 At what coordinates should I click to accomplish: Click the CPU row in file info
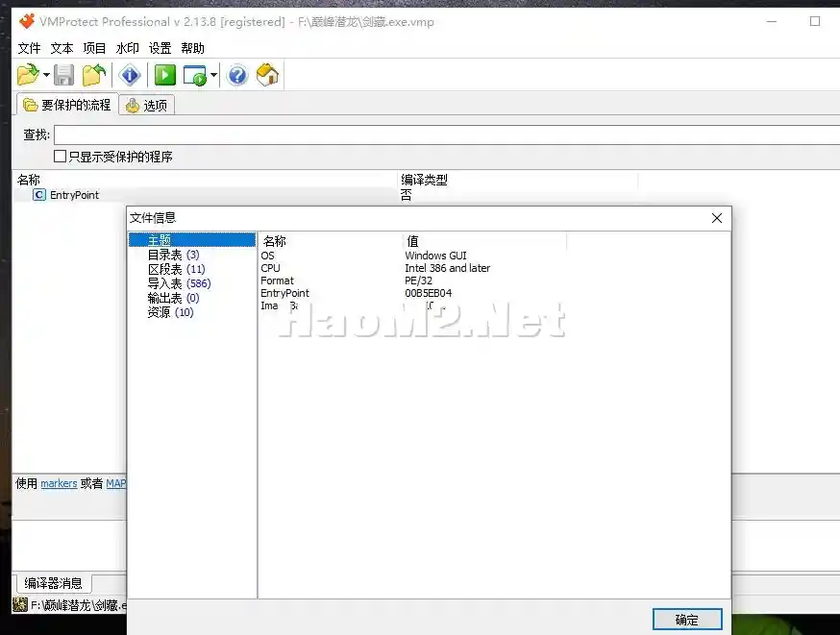(x=270, y=268)
